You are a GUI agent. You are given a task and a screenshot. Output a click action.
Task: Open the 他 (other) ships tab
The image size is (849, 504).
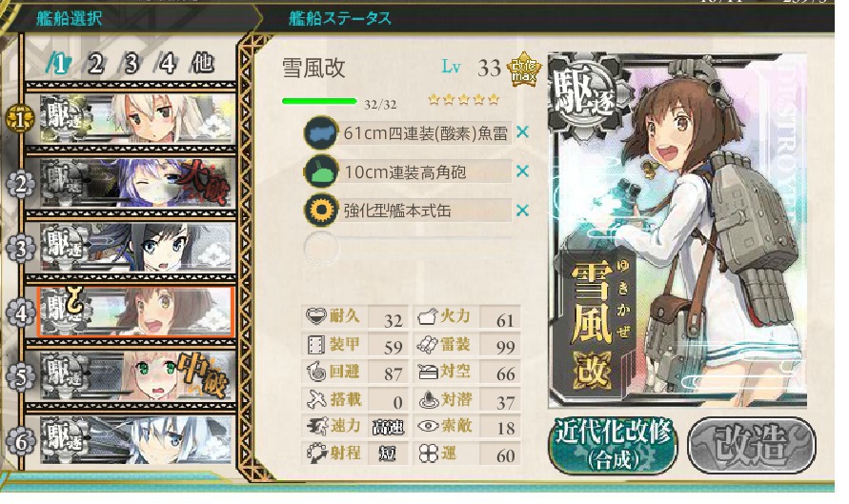click(x=203, y=63)
